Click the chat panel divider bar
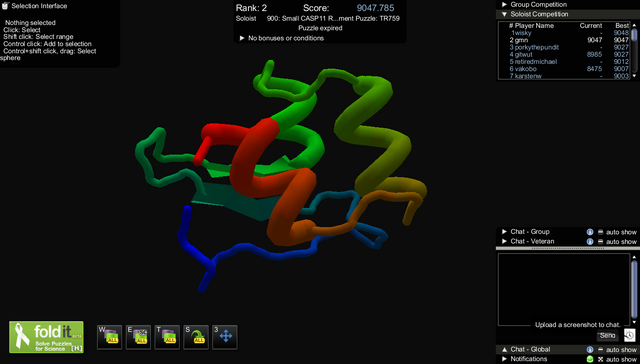The height and width of the screenshot is (364, 640). point(568,248)
